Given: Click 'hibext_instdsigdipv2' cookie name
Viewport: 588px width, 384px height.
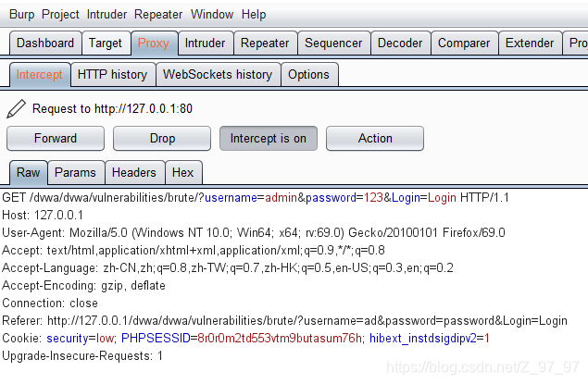Looking at the screenshot, I should click(423, 339).
